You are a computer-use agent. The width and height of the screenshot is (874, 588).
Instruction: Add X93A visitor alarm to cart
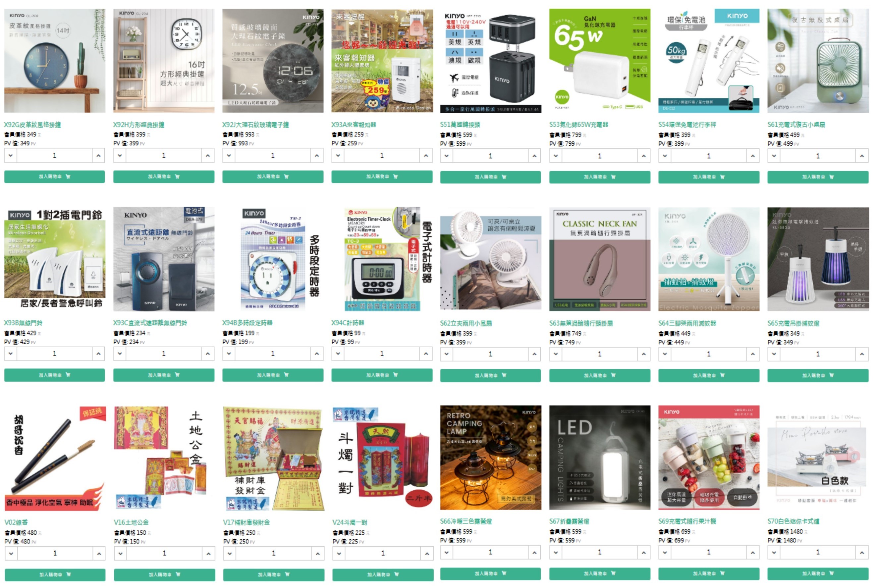382,176
